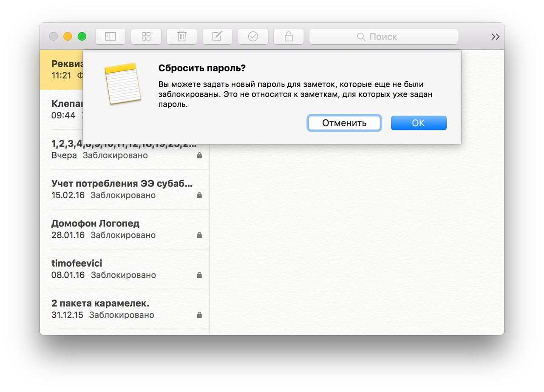
Task: Expand the toolbar overflow chevrons
Action: pos(495,37)
